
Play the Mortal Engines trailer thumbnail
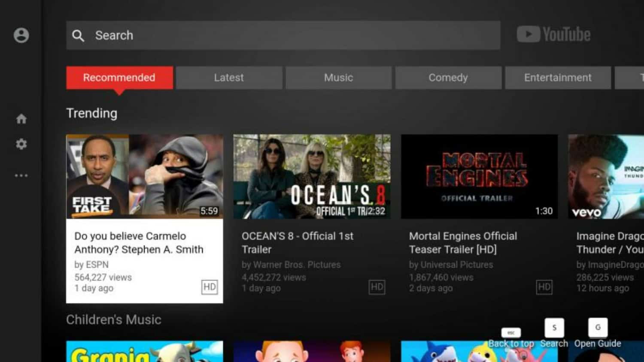pos(479,176)
